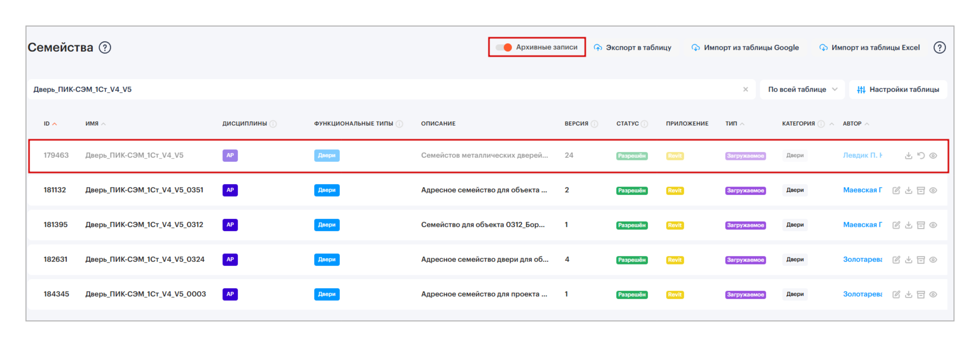Download family 179463 using its row icon
The width and height of the screenshot is (980, 347).
pos(908,155)
